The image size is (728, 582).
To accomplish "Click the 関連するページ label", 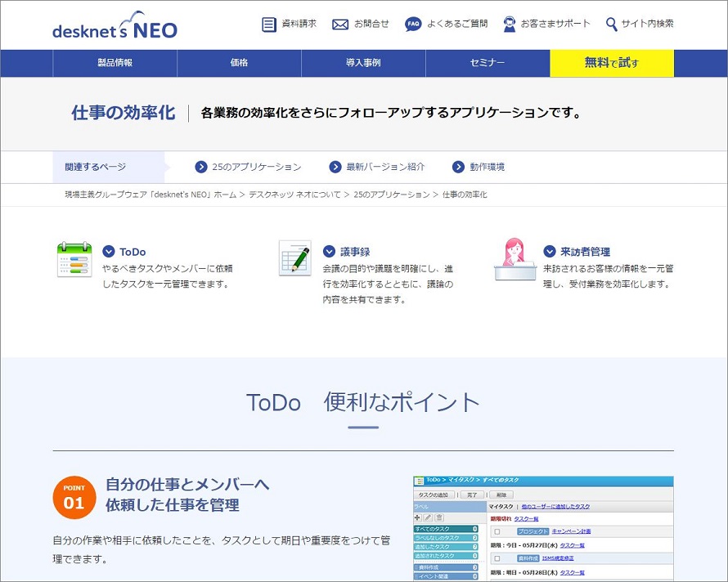I will [x=96, y=167].
